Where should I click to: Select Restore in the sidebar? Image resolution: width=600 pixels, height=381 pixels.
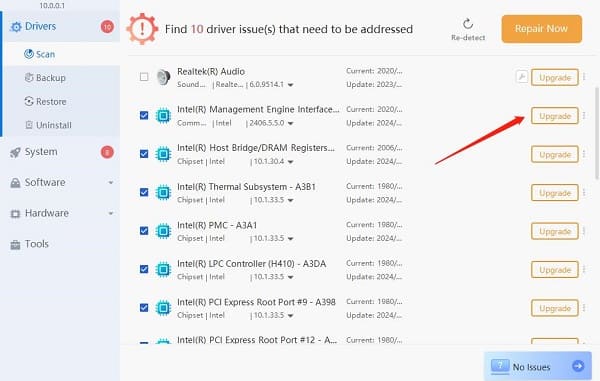pyautogui.click(x=61, y=101)
